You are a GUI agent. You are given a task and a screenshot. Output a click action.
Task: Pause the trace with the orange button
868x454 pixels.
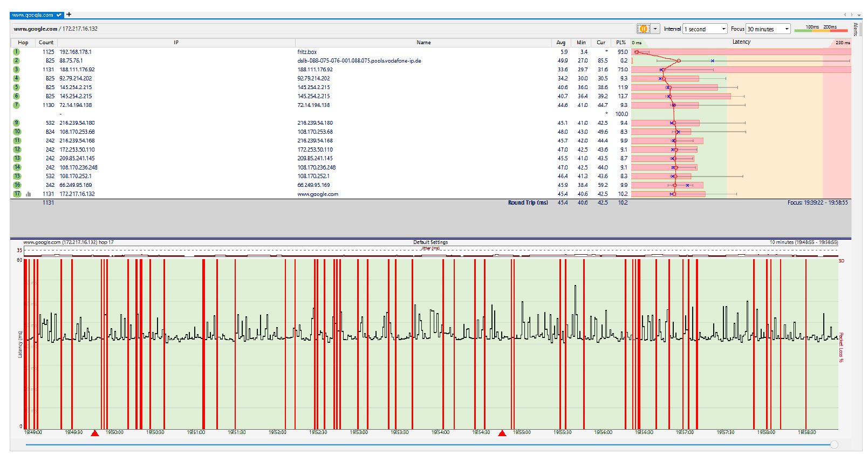(x=643, y=29)
